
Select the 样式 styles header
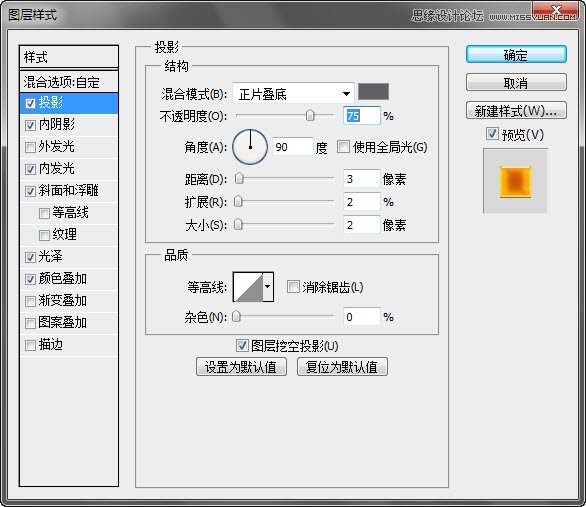69,57
